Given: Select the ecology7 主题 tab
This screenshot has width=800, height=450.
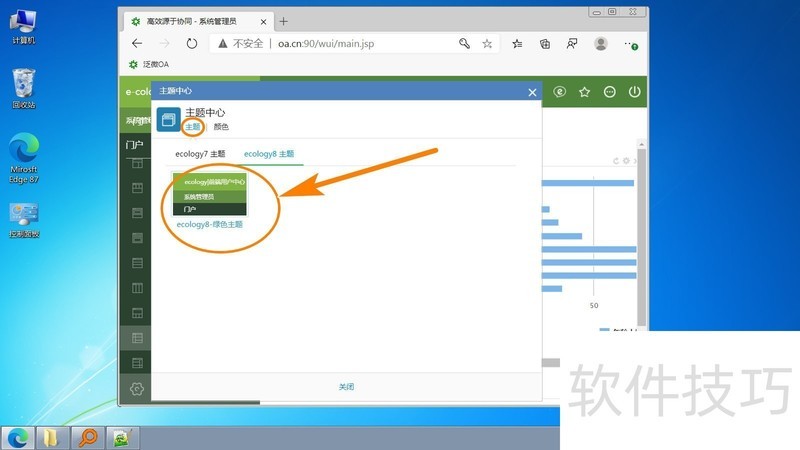Looking at the screenshot, I should click(200, 154).
